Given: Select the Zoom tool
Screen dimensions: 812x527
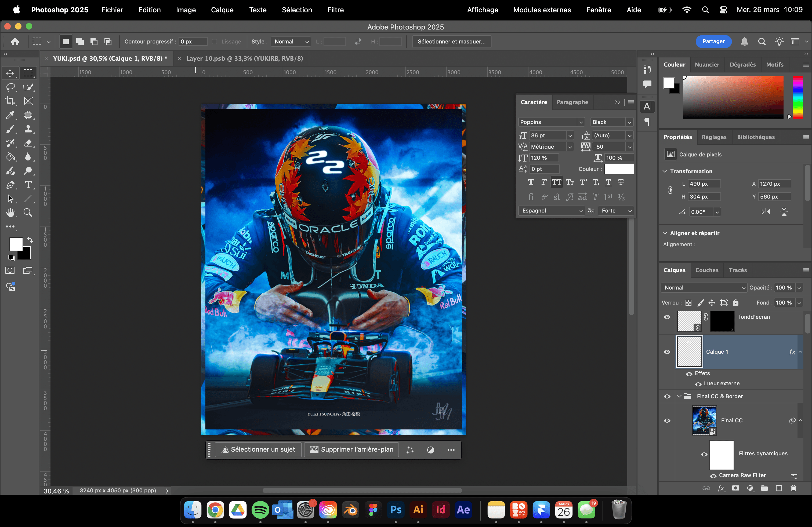Looking at the screenshot, I should tap(28, 213).
